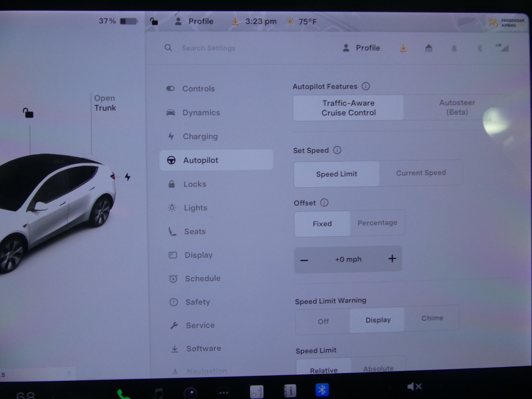Increase speed offset with plus button

(x=392, y=259)
